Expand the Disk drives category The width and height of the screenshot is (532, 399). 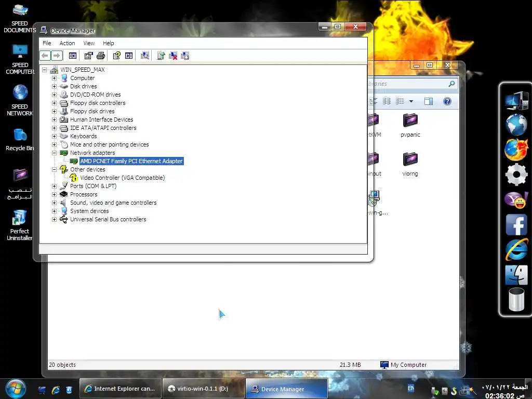click(x=54, y=86)
